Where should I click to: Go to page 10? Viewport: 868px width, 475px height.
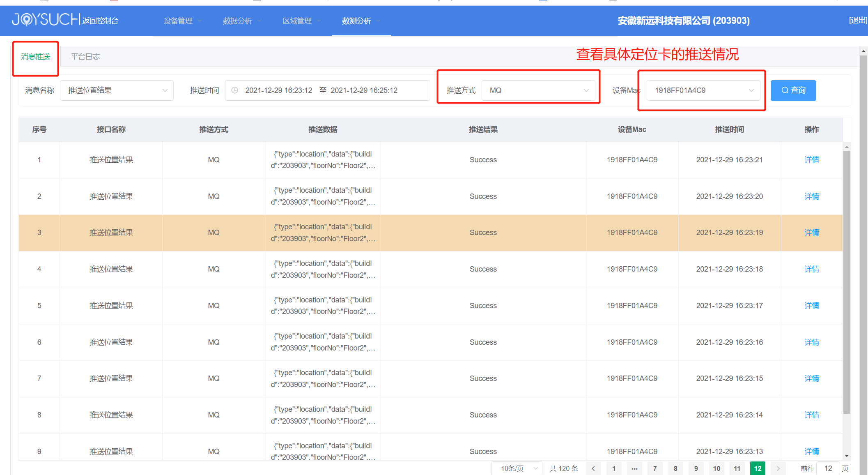click(x=716, y=468)
